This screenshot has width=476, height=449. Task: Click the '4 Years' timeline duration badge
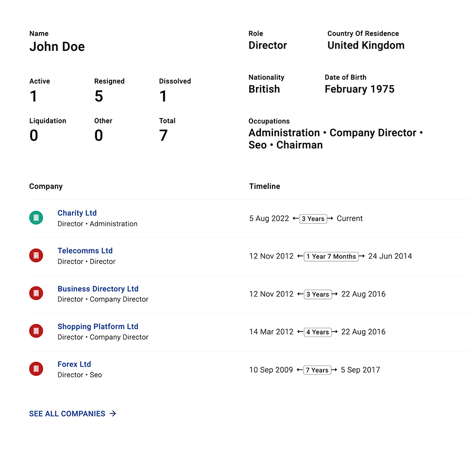tap(317, 333)
